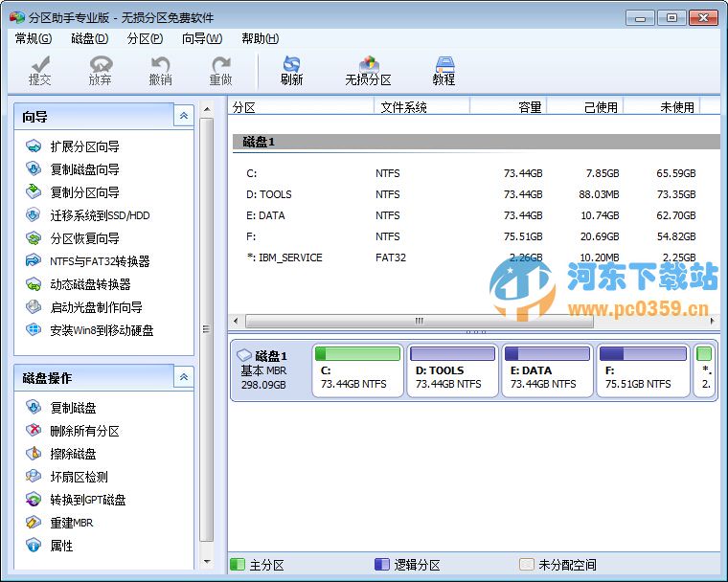Click the FAT32 file system cell
This screenshot has width=728, height=582.
click(x=391, y=257)
